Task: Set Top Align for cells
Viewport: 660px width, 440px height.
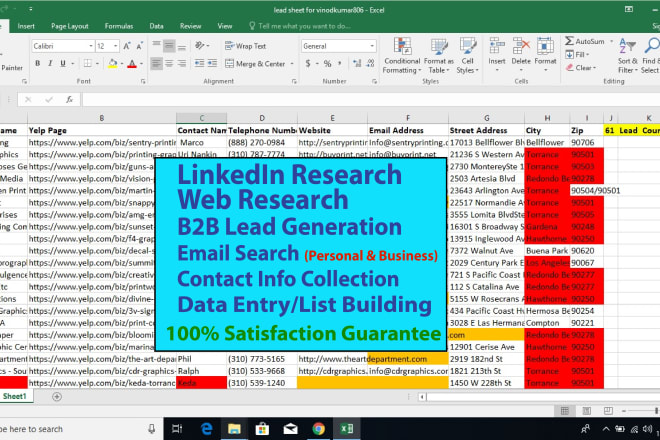Action: [x=156, y=45]
